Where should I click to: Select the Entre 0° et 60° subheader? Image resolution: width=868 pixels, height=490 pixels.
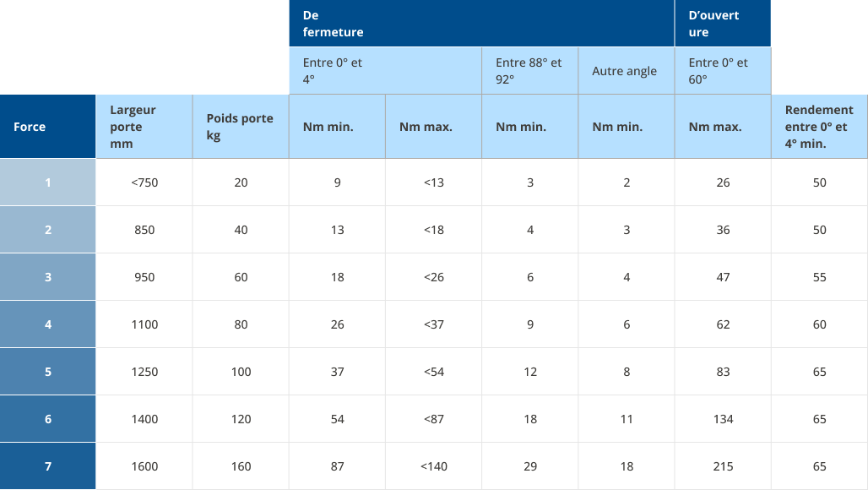pos(723,71)
